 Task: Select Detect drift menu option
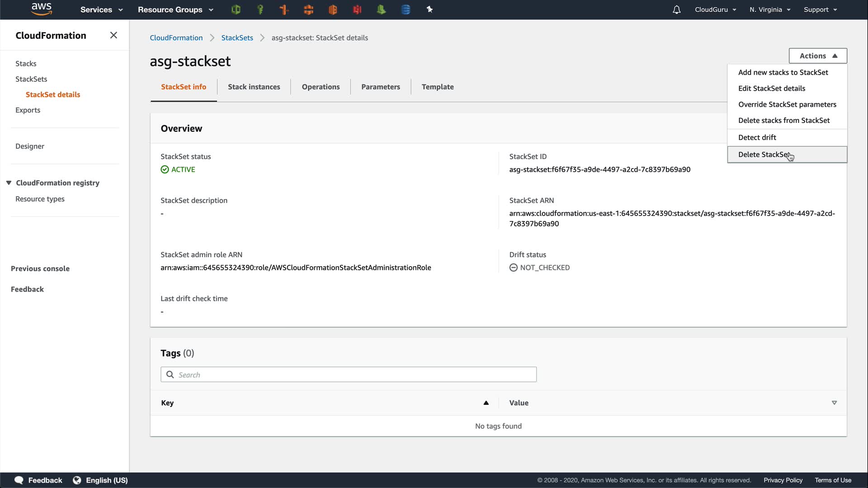point(757,137)
